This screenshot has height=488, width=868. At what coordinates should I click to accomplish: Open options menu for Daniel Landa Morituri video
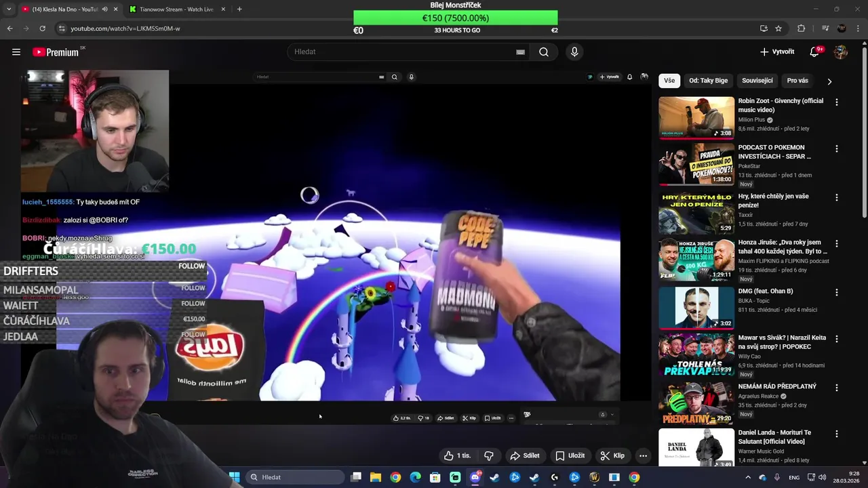[x=836, y=434]
